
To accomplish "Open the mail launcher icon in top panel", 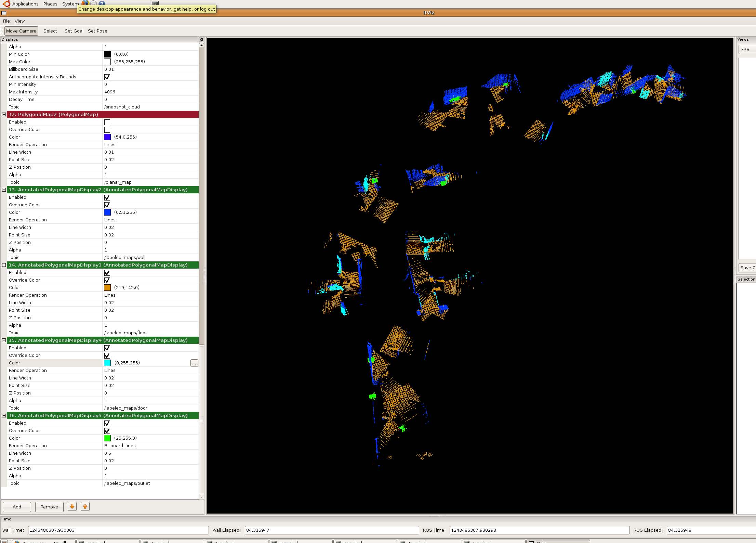I will coord(93,3).
